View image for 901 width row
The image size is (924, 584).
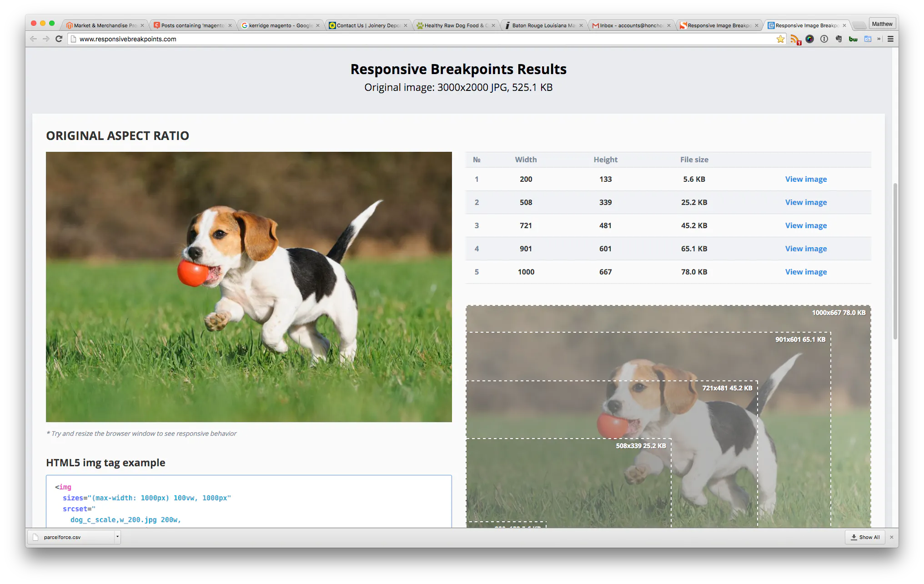coord(806,249)
